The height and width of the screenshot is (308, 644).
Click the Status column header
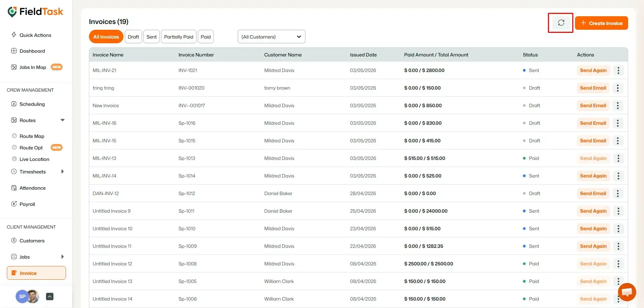pos(530,55)
